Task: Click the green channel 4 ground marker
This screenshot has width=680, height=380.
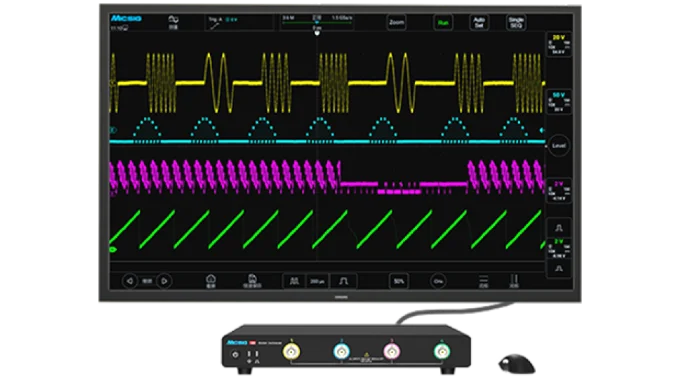Action: [113, 249]
